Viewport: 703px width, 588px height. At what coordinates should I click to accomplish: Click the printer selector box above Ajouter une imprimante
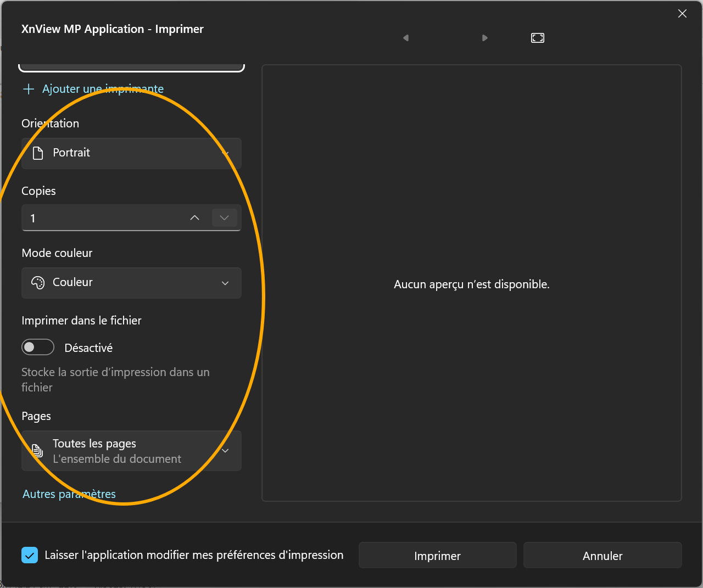coord(131,67)
